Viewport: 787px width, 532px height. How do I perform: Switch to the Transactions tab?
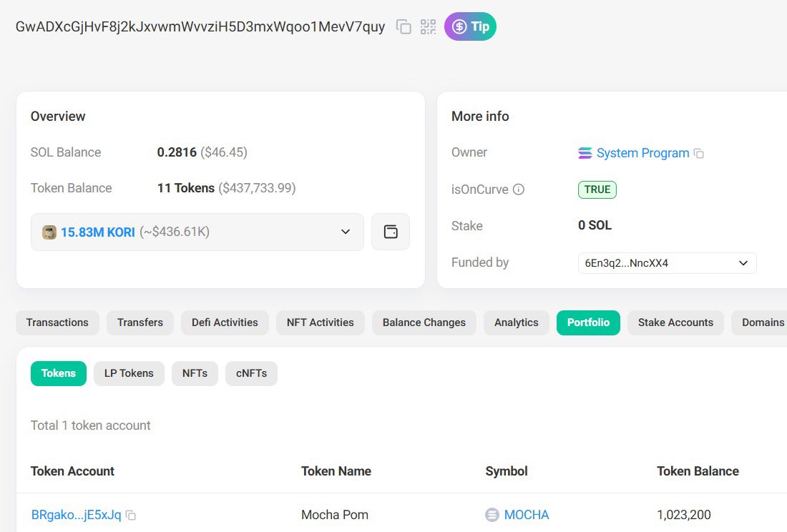pyautogui.click(x=57, y=322)
